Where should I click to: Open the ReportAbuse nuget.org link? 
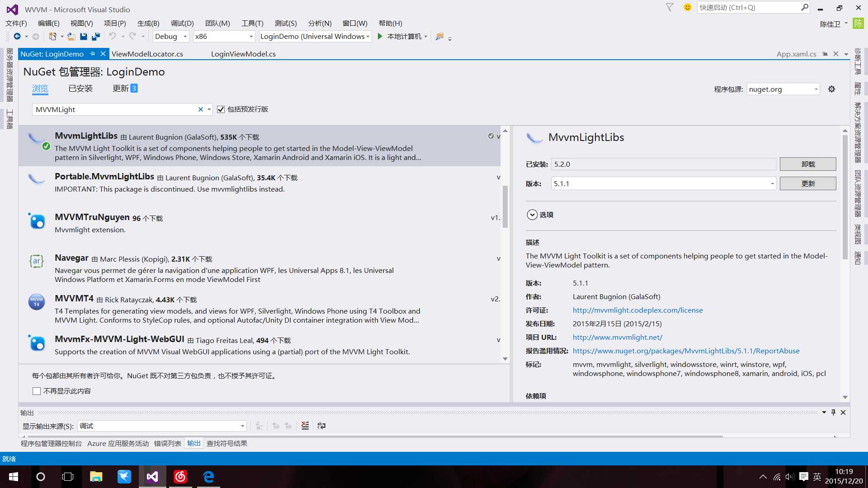coord(686,351)
